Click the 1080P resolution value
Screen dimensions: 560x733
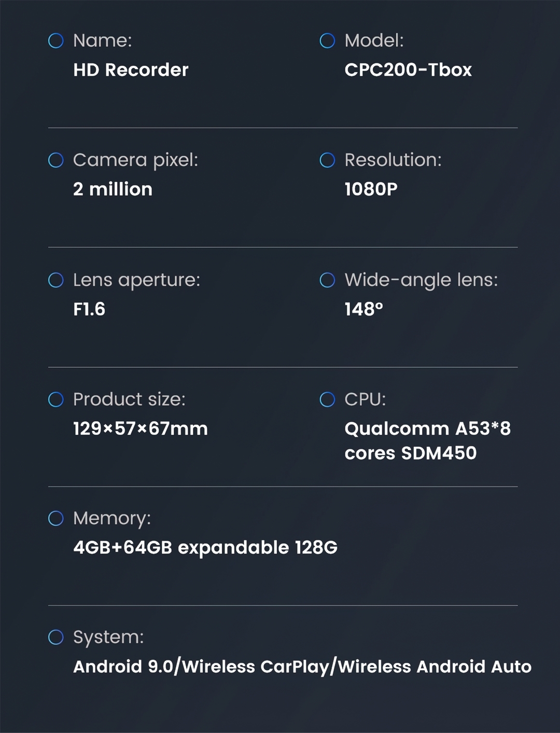pyautogui.click(x=371, y=189)
